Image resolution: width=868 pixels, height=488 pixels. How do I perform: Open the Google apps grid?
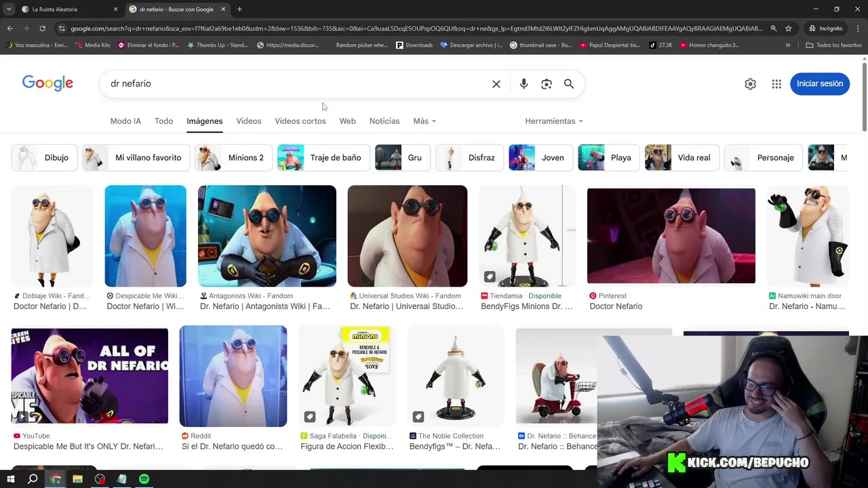coord(776,84)
